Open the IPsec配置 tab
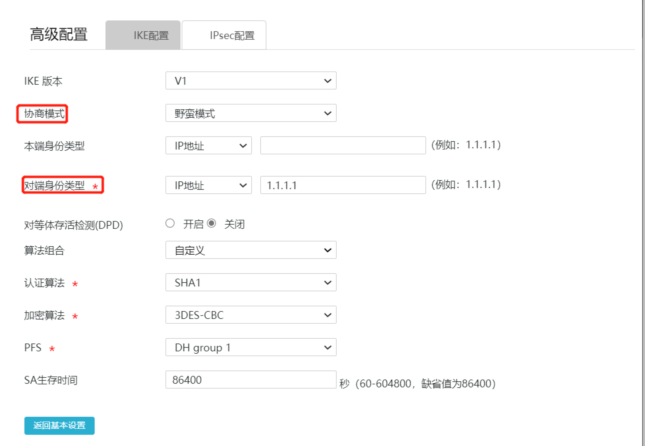Screen dimensions: 652x446 231,35
